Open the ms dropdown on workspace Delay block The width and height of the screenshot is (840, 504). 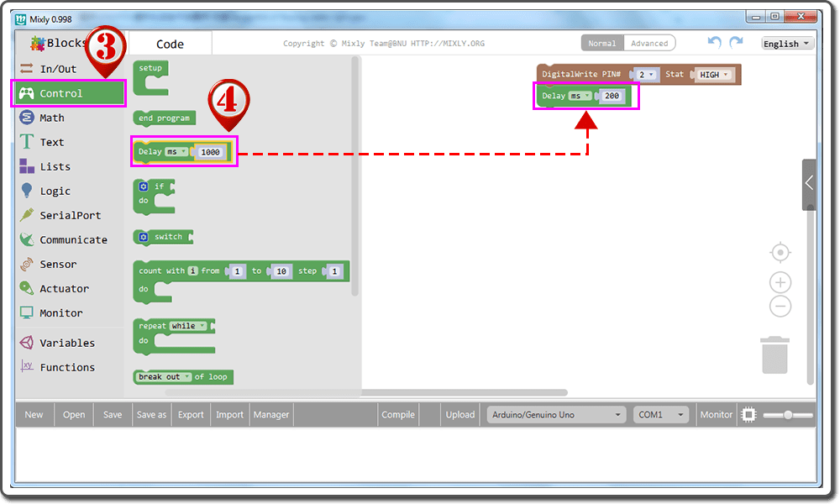click(x=580, y=96)
